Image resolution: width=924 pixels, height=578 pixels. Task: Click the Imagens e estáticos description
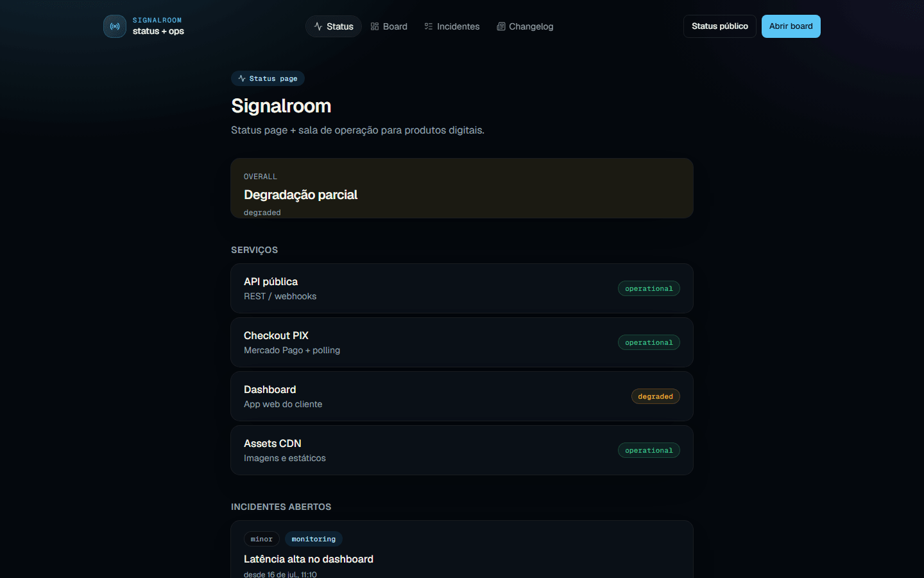(285, 458)
